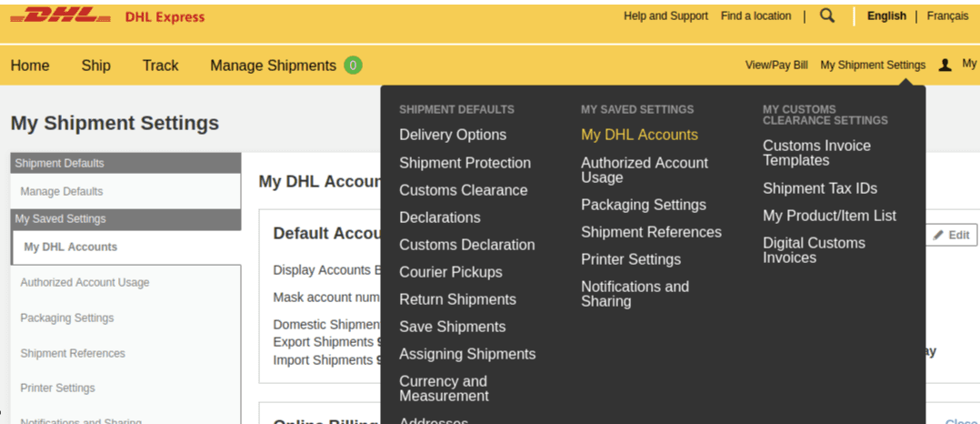Viewport: 980px width, 424px height.
Task: Click the green Manage Shipments counter badge
Action: coord(353,65)
